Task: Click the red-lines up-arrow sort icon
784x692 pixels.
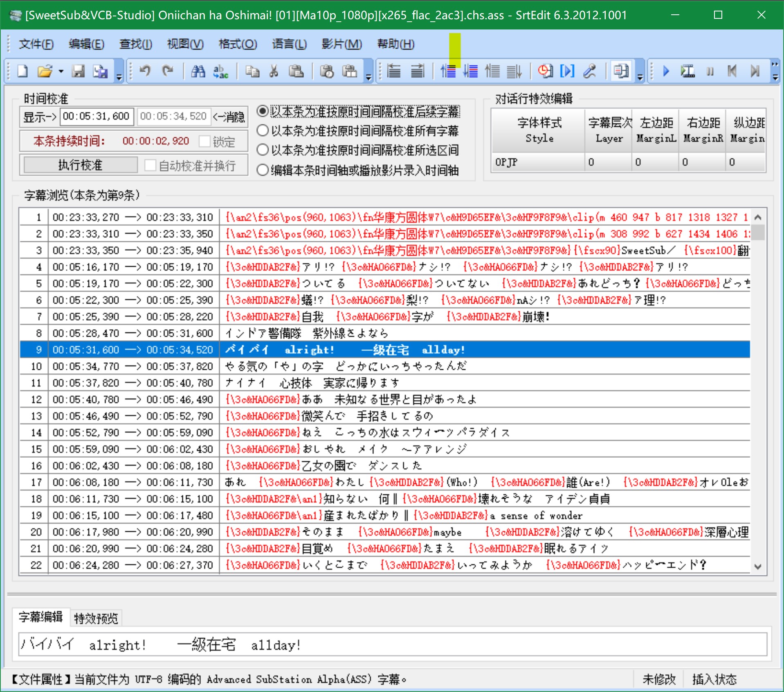Action: click(x=448, y=71)
